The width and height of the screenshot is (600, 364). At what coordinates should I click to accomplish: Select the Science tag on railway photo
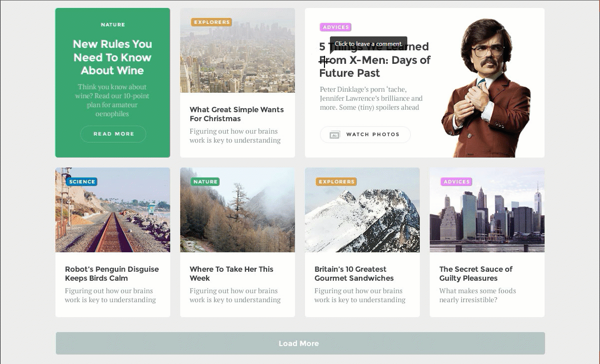pos(82,182)
